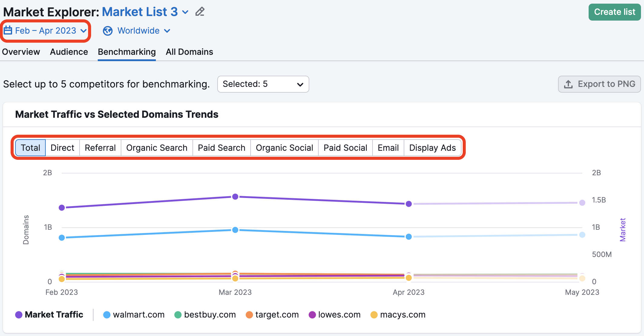The image size is (644, 336).
Task: Select the Organic Social filter
Action: click(x=285, y=148)
